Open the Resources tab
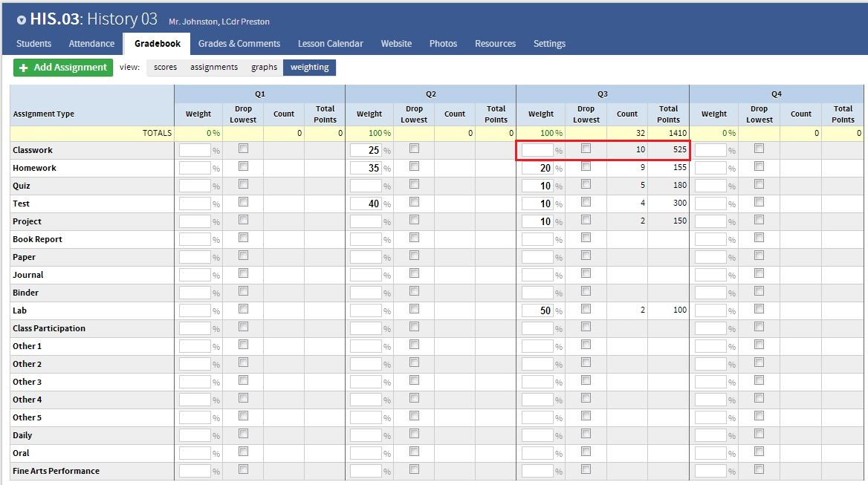 click(495, 44)
